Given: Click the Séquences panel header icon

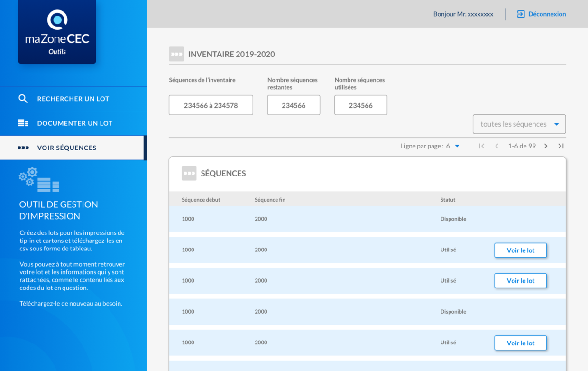Looking at the screenshot, I should click(189, 173).
